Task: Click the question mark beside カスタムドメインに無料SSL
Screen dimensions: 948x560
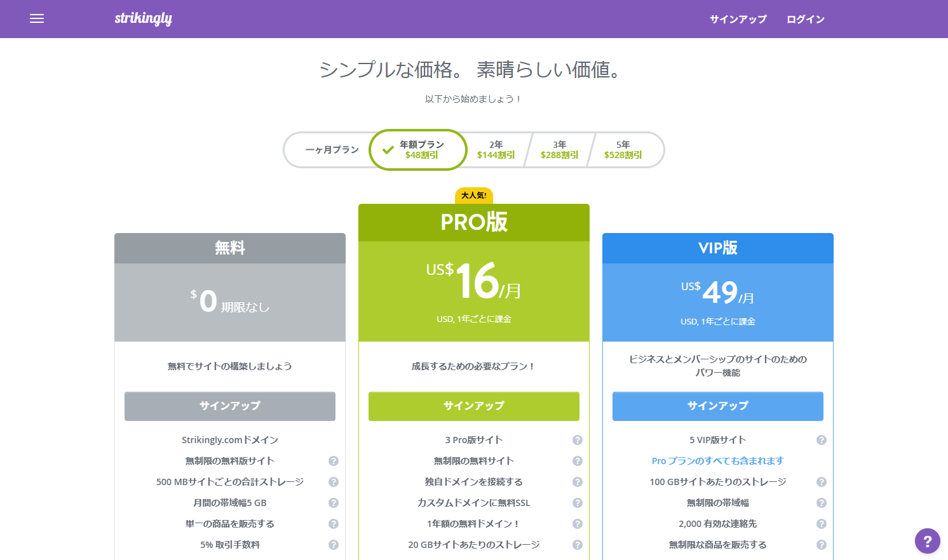Action: coord(578,502)
